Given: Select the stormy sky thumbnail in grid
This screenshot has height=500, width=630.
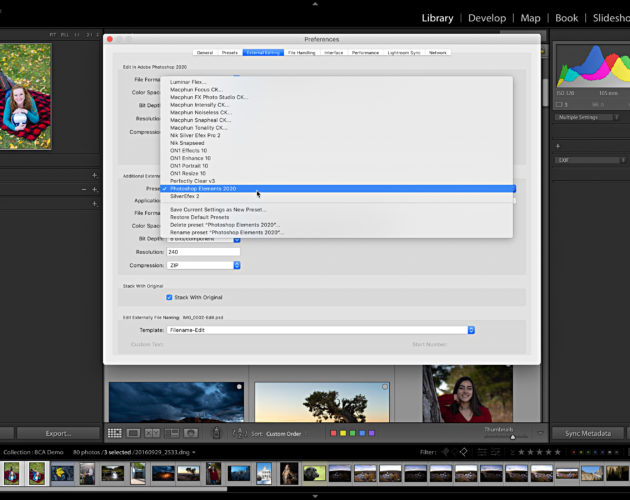Looking at the screenshot, I should coord(176,402).
